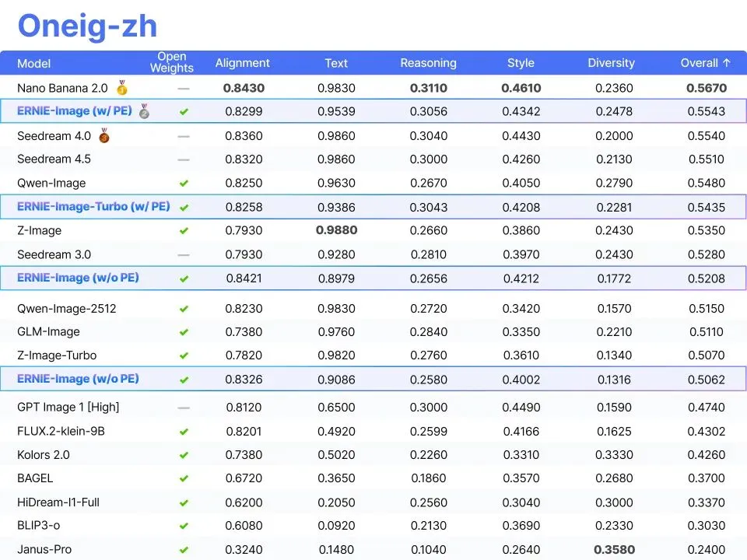
Task: Click the overall score 0.3700 for BAGEL
Action: (x=707, y=478)
